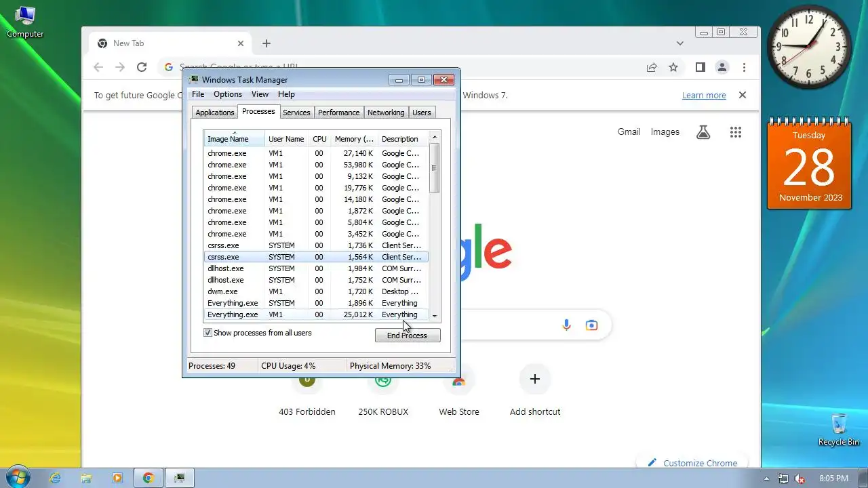
Task: Click voice search microphone icon
Action: [x=567, y=325]
